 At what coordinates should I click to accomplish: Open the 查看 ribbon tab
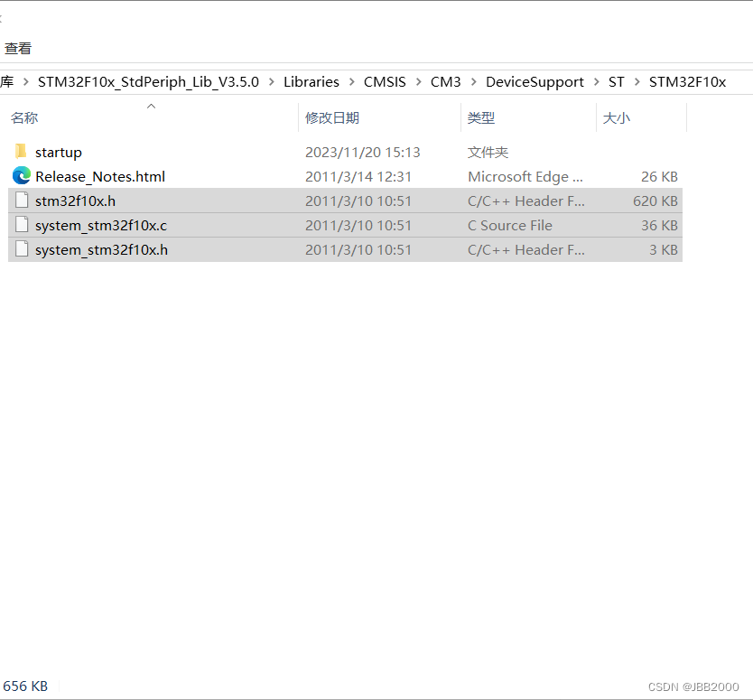(18, 48)
